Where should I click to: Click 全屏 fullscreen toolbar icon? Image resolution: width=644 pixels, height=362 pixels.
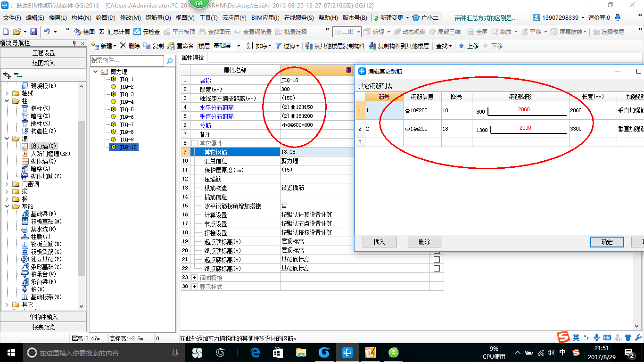(477, 32)
